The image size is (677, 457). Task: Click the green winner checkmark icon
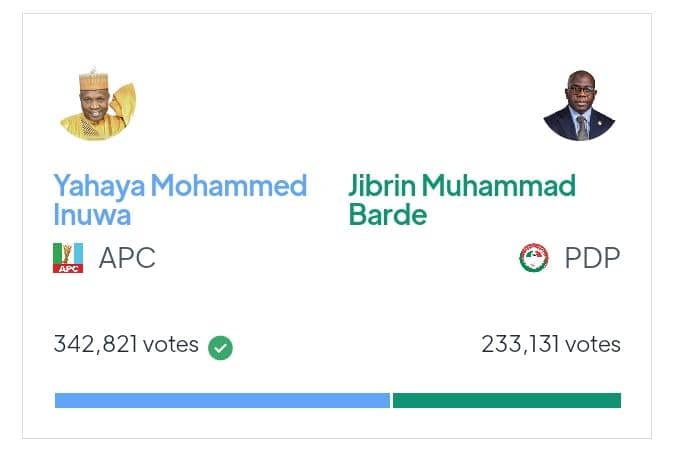click(x=221, y=348)
